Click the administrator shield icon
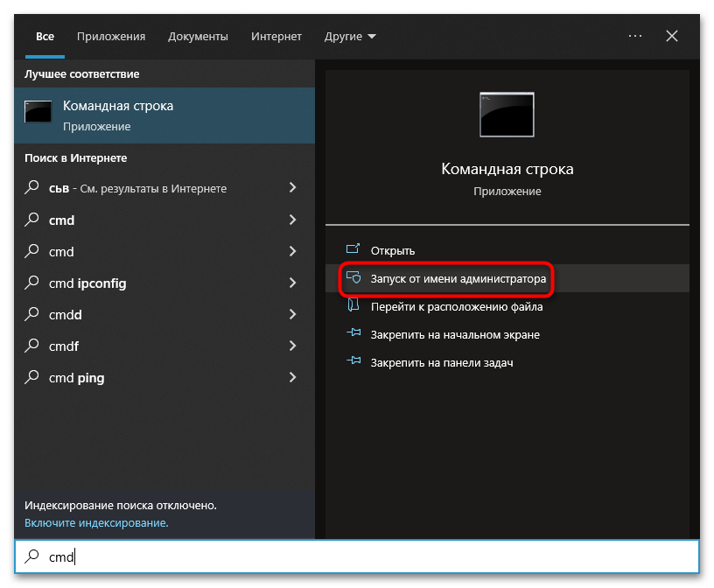The image size is (714, 588). point(353,279)
